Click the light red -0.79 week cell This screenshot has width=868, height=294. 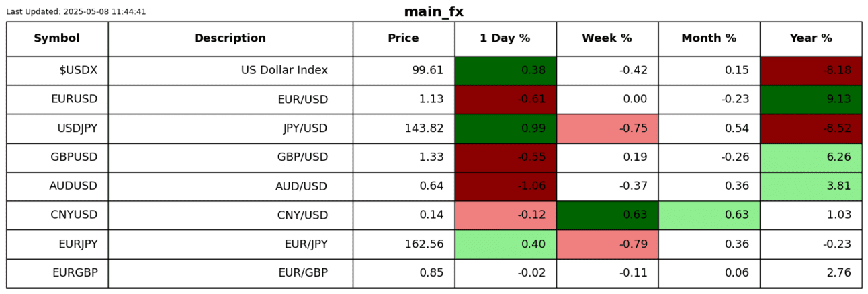tap(607, 244)
